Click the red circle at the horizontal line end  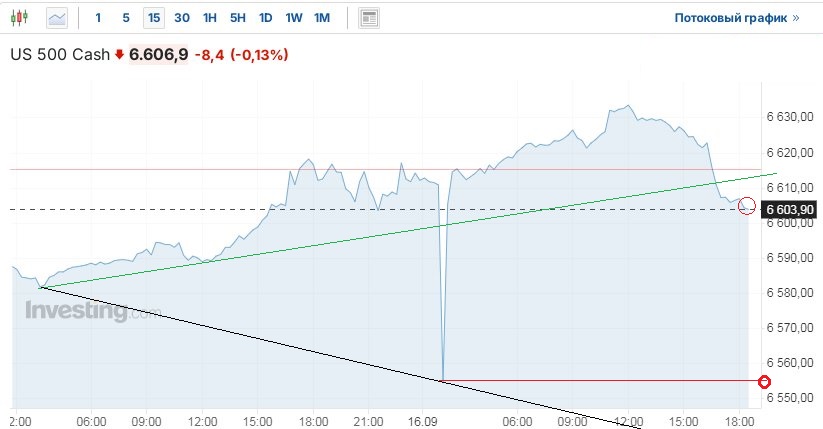click(765, 381)
